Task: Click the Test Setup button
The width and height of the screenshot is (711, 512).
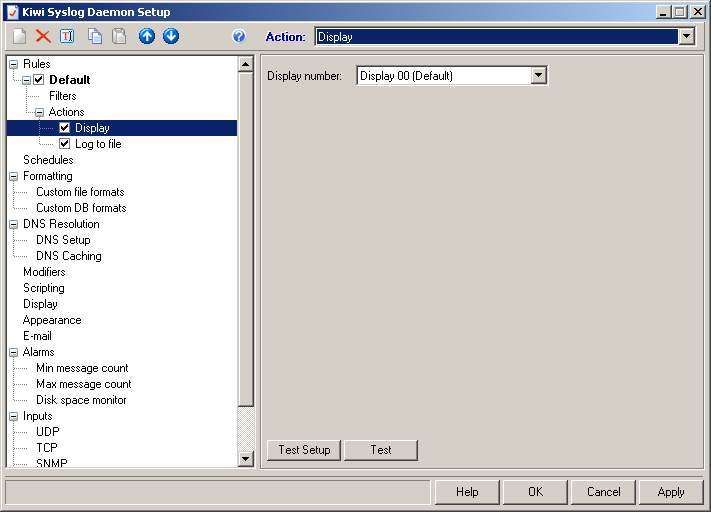Action: [x=304, y=450]
